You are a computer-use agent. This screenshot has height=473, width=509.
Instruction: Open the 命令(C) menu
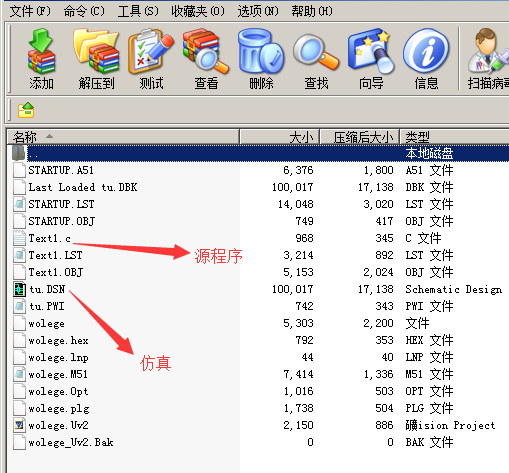click(x=84, y=11)
